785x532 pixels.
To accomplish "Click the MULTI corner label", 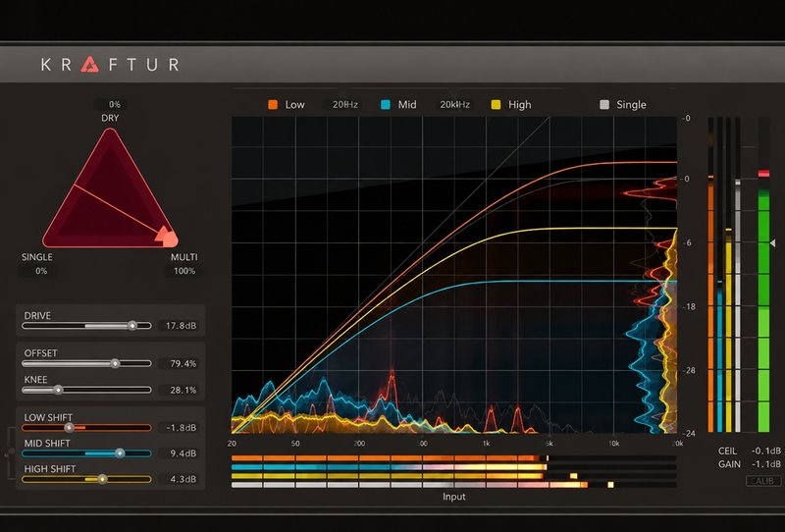I will pos(184,257).
